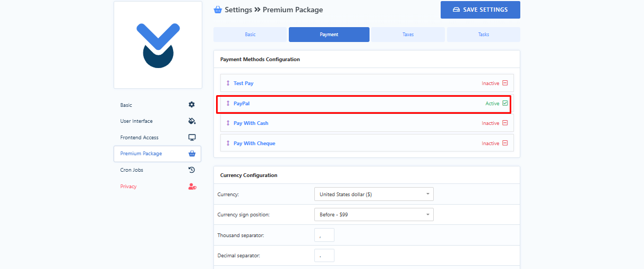Open the PayPal payment method link

(242, 103)
